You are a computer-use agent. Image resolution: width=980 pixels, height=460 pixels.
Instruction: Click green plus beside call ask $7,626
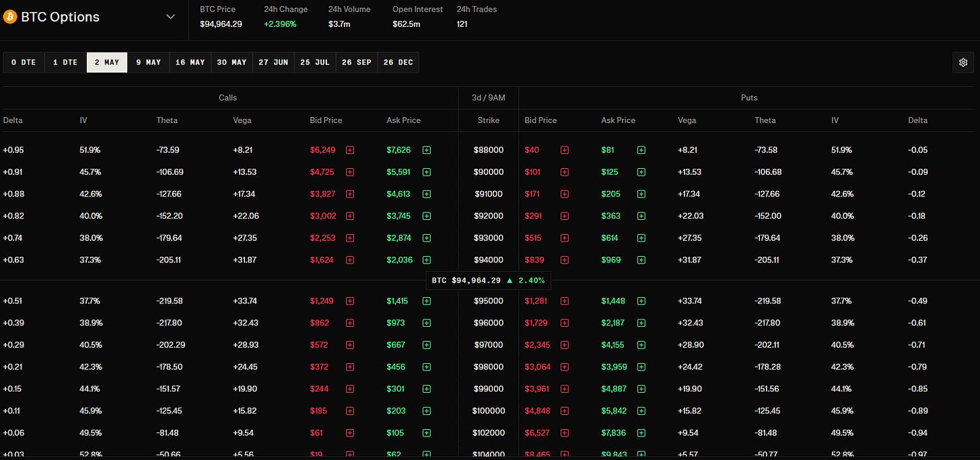pos(427,151)
